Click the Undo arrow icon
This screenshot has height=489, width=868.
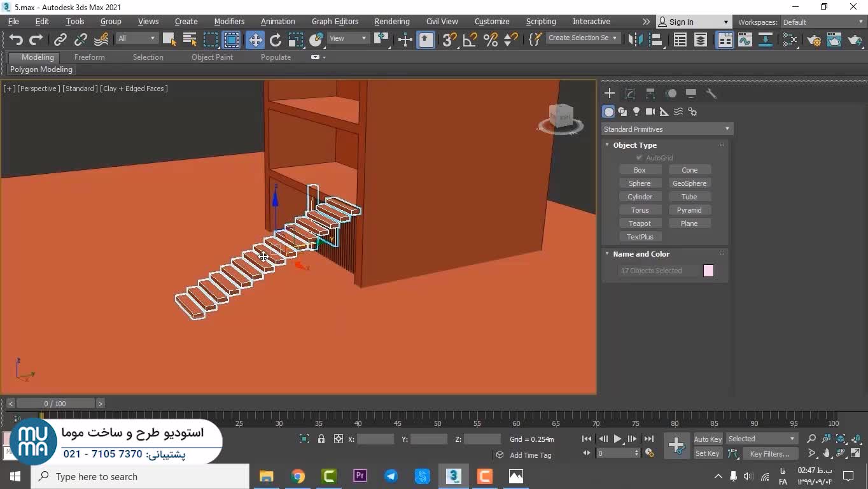coord(15,40)
